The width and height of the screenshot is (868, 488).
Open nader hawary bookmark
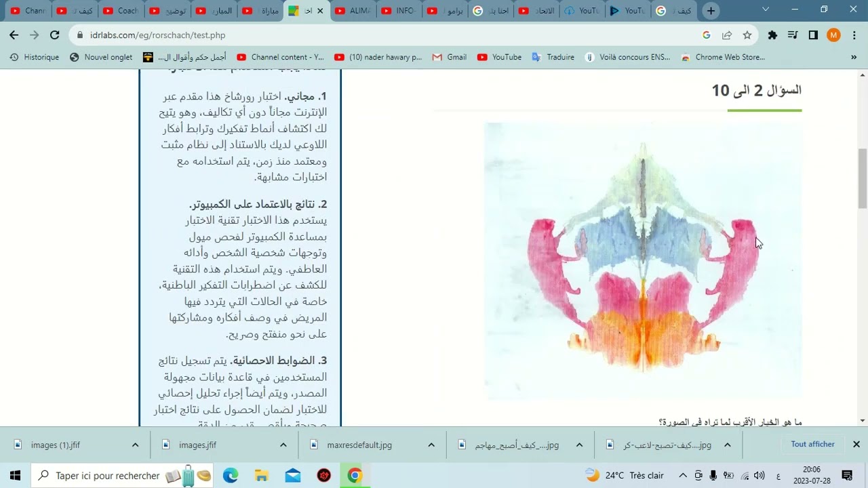378,57
